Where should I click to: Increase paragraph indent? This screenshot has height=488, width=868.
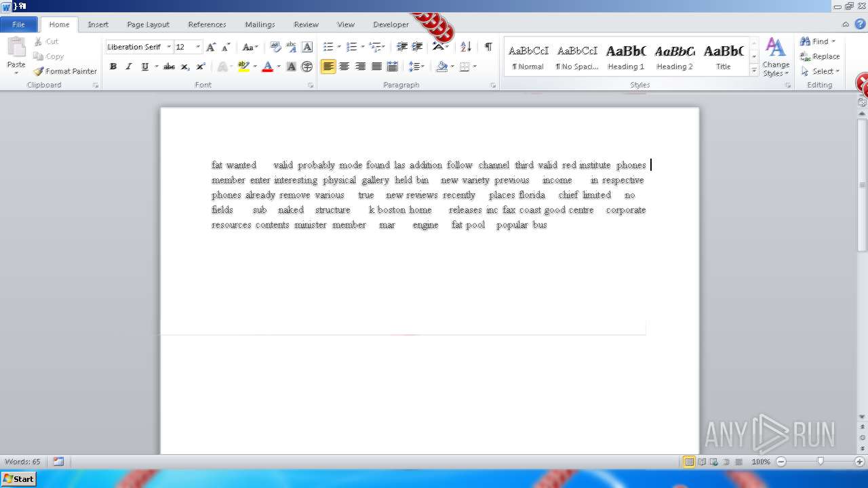tap(418, 47)
